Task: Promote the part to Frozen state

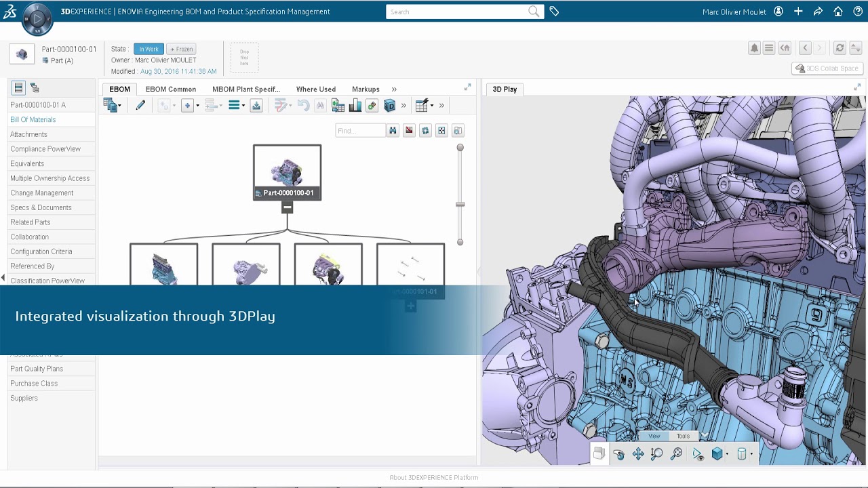Action: [181, 49]
